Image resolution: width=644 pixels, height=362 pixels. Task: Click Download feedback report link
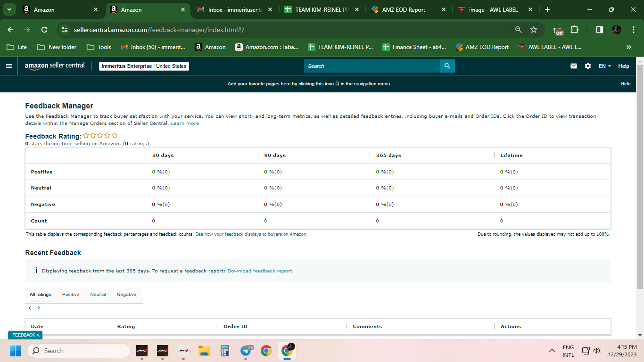click(260, 271)
